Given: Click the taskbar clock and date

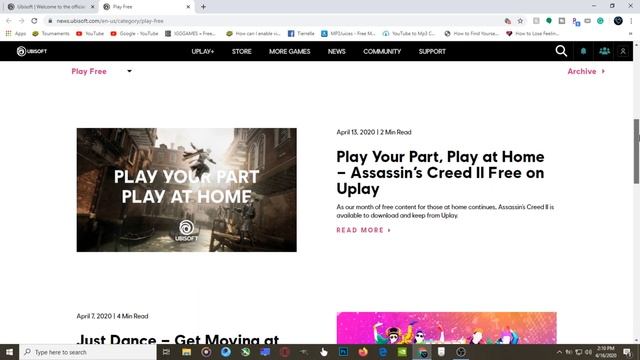Looking at the screenshot, I should click(606, 352).
